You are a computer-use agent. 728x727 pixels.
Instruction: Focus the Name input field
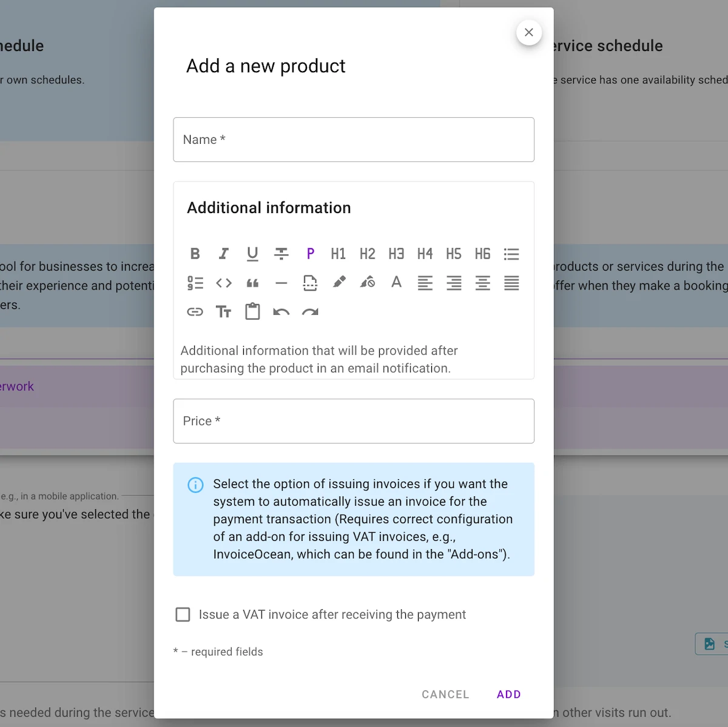pos(354,140)
